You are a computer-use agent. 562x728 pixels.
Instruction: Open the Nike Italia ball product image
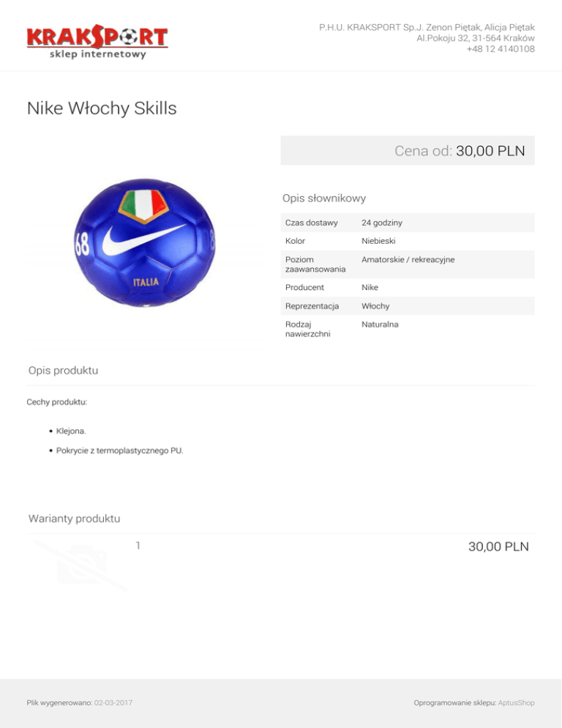pyautogui.click(x=144, y=243)
